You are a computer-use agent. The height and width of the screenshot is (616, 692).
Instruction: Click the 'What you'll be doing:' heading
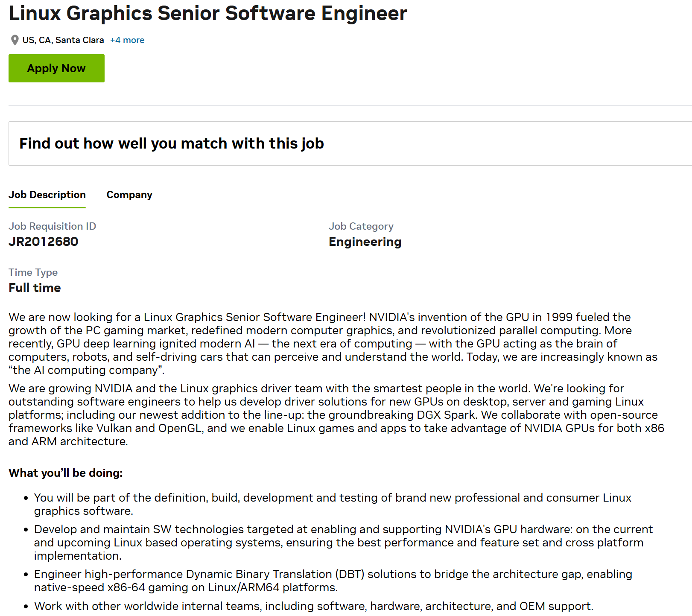[x=66, y=473]
